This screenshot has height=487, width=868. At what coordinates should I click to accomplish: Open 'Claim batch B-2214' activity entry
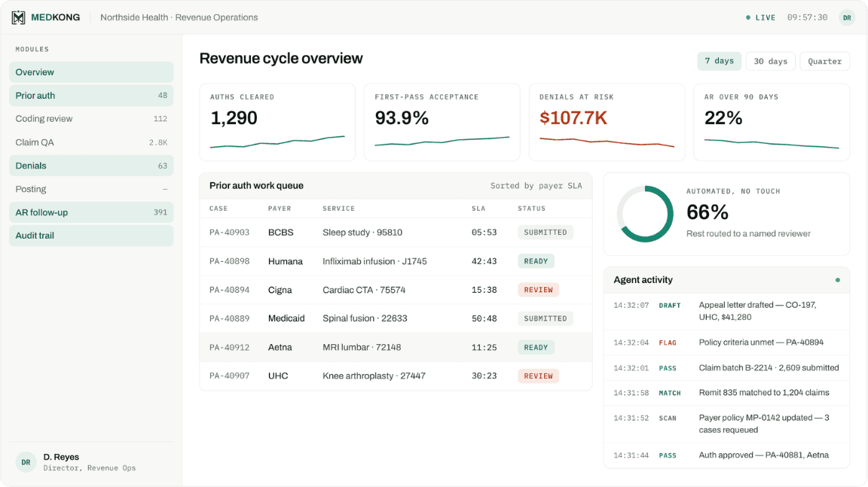[726, 367]
